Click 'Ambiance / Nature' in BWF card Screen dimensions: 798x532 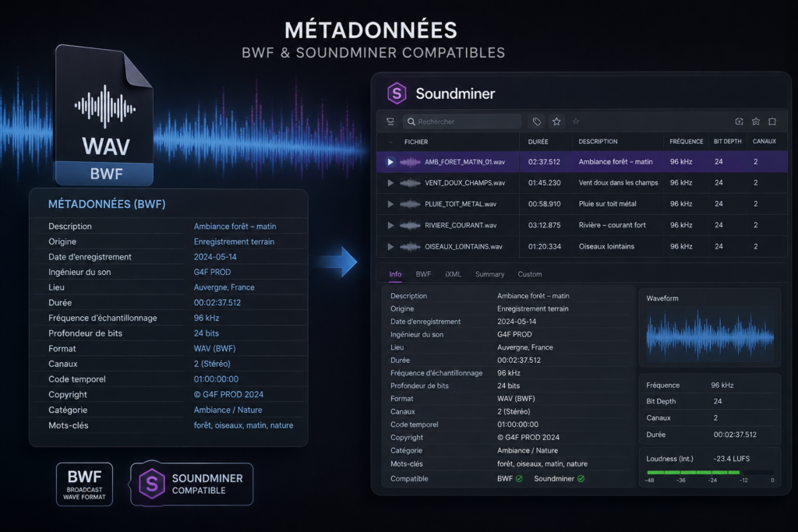point(228,410)
